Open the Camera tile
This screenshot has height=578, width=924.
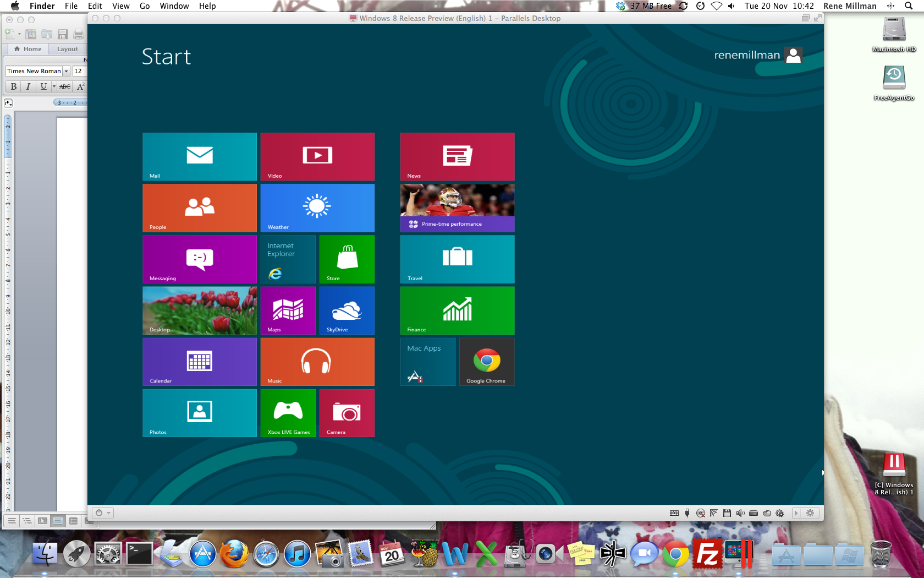(347, 413)
